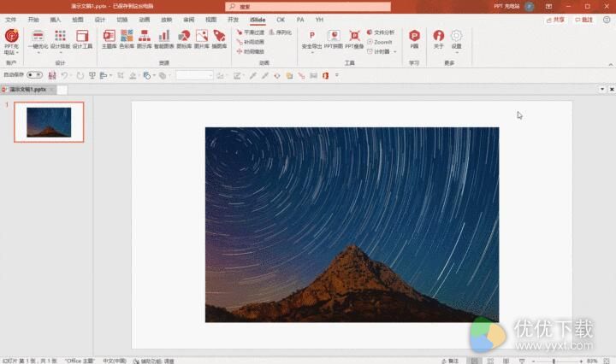
Task: Expand the 一键优化 dropdown arrow
Action: click(x=38, y=53)
